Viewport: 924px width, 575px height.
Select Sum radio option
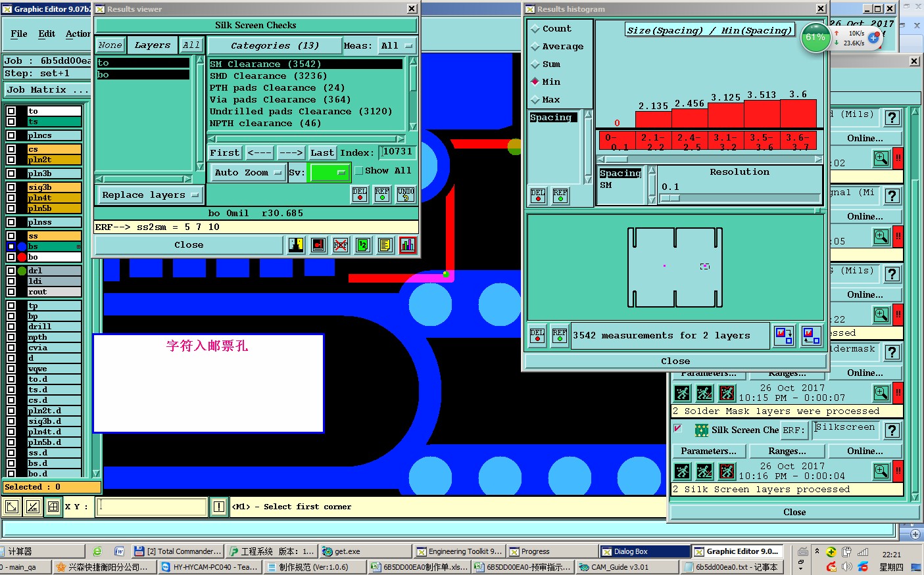point(535,64)
